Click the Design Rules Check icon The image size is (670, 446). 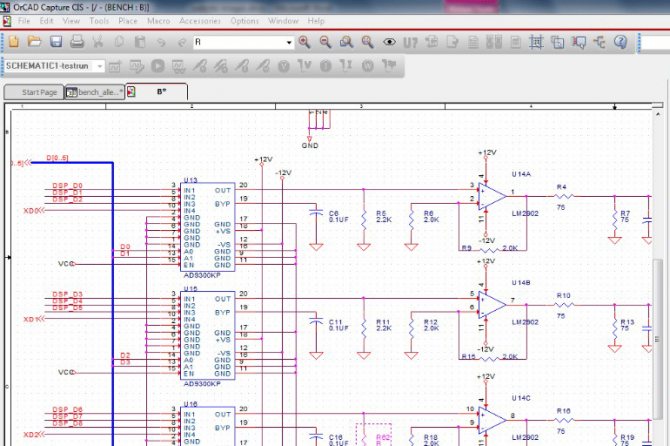point(453,42)
